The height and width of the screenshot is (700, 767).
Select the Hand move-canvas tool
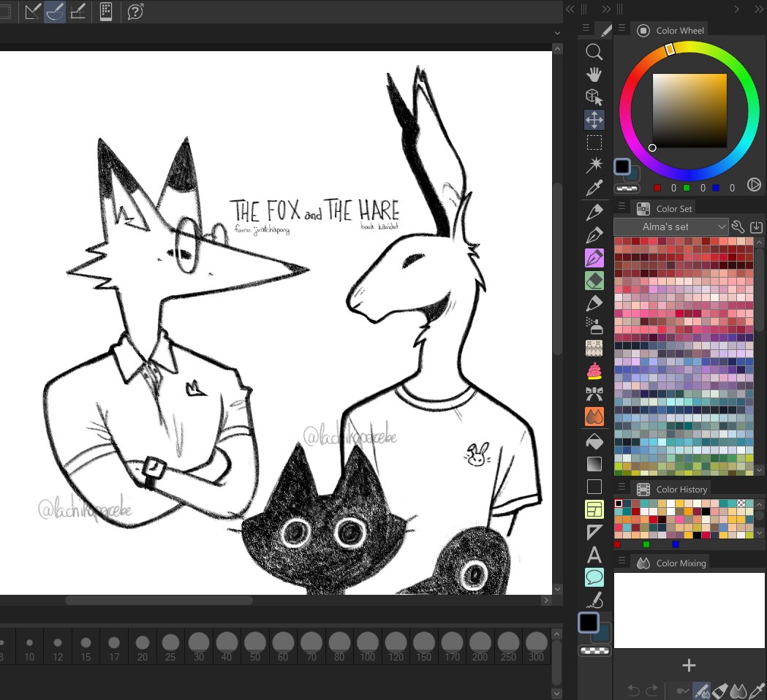(594, 75)
